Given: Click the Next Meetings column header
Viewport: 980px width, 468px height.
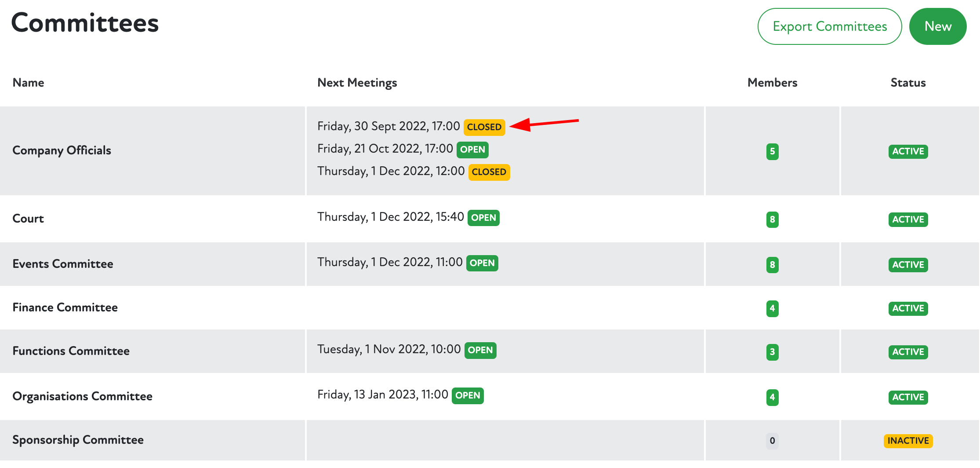Looking at the screenshot, I should point(357,83).
